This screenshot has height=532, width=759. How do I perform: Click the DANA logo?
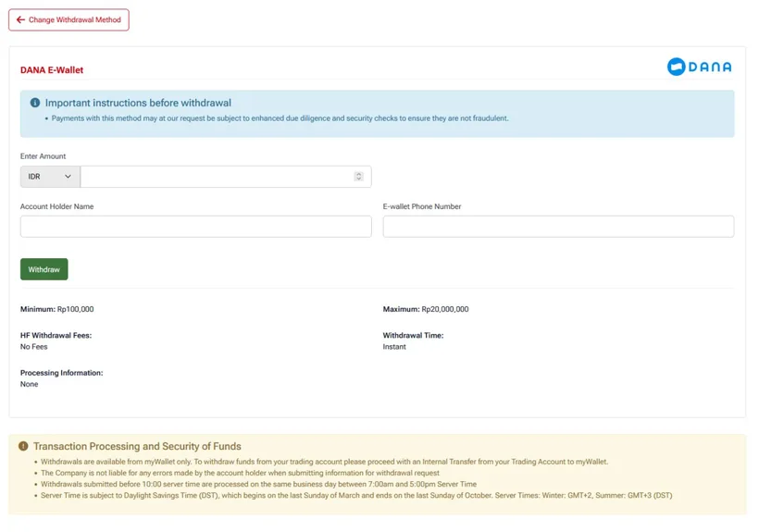(699, 67)
